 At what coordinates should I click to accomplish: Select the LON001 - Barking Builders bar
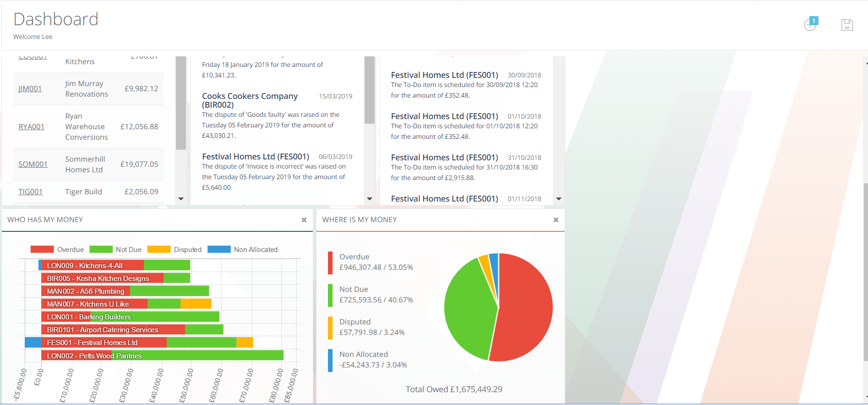click(x=130, y=317)
